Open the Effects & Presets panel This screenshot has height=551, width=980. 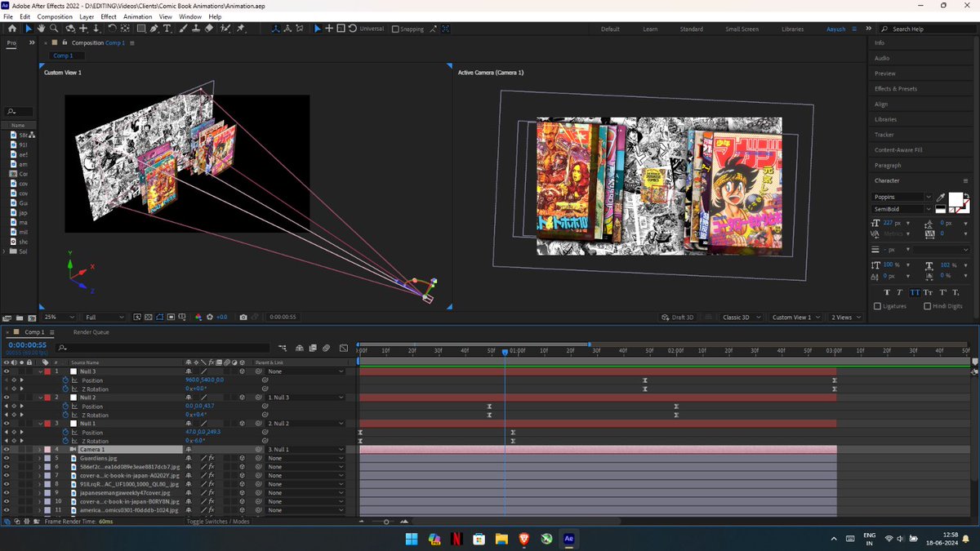[x=896, y=89]
